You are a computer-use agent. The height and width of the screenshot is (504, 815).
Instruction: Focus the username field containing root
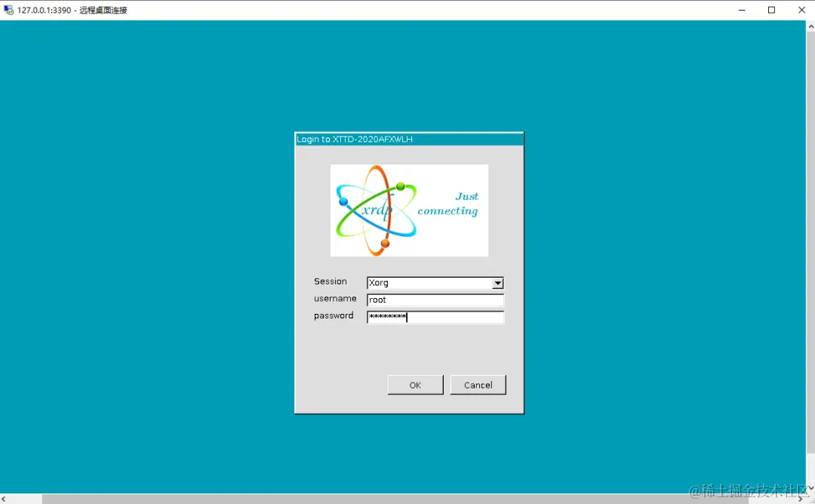click(x=435, y=300)
